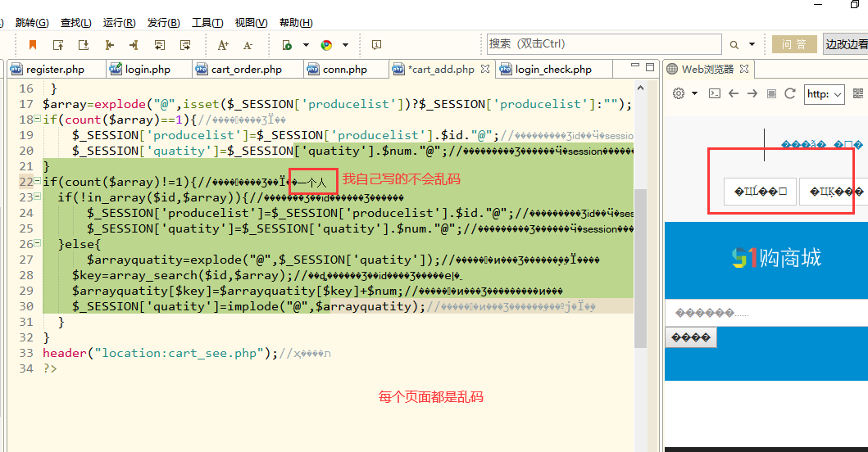Switch to the login_check.php tab

point(553,69)
